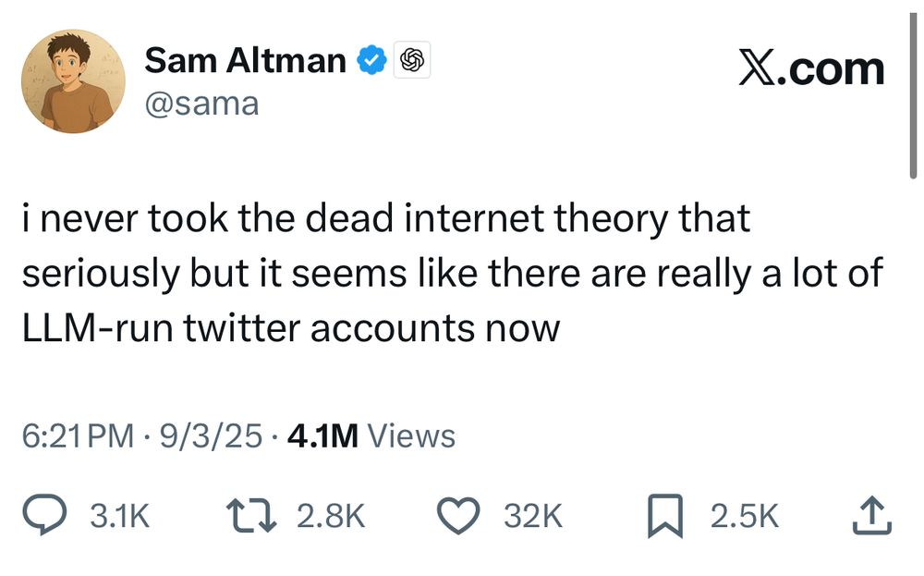Click the 6:21 PM timestamp
This screenshot has height=576, width=924.
click(x=77, y=434)
